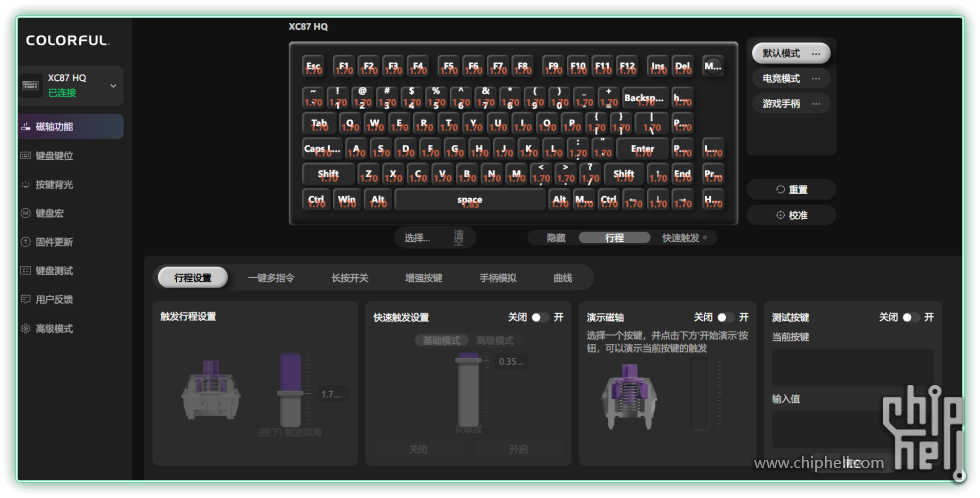This screenshot has width=980, height=498.
Task: Expand XC87 HQ device dropdown chevron
Action: pos(113,86)
